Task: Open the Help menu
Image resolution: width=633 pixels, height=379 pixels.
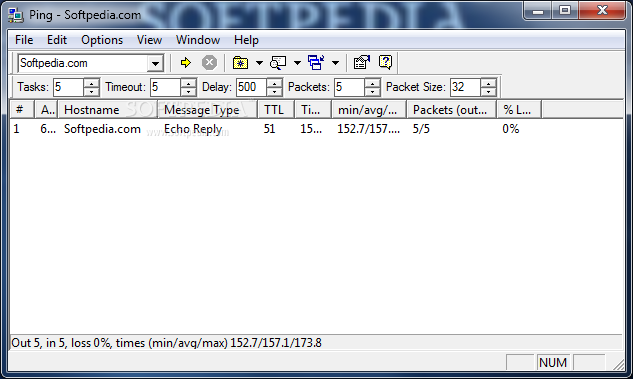Action: [246, 40]
